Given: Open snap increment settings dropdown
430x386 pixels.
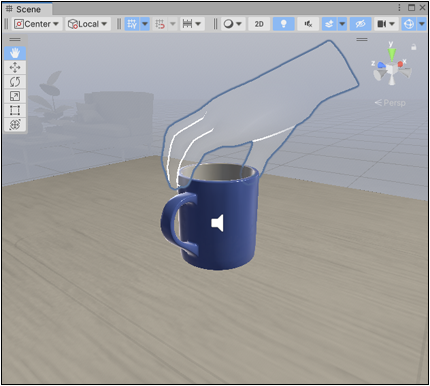Looking at the screenshot, I should (192, 24).
